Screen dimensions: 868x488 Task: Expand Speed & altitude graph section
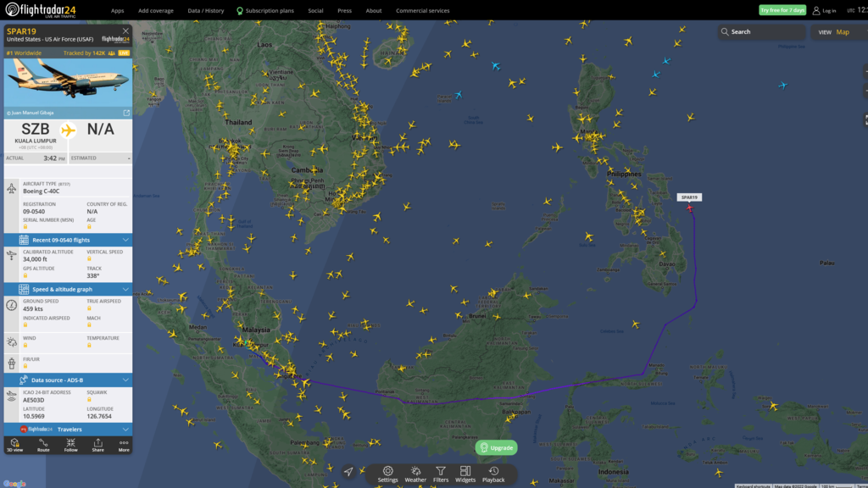click(x=68, y=289)
